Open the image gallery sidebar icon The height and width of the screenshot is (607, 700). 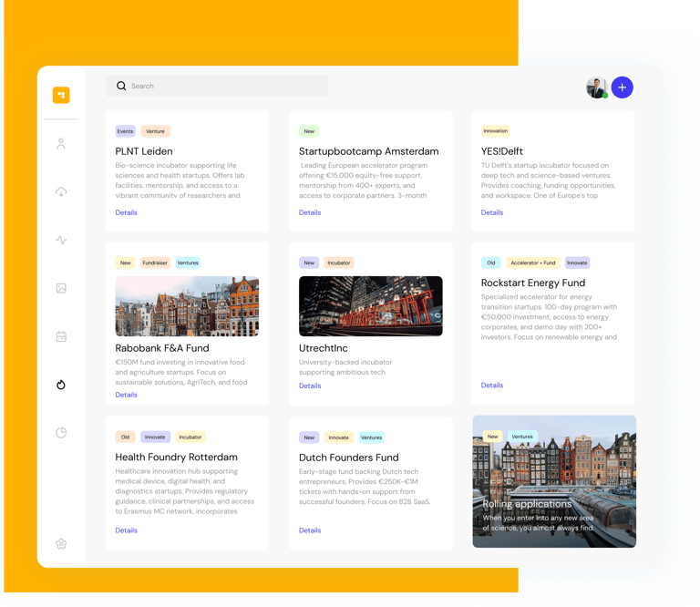(61, 288)
